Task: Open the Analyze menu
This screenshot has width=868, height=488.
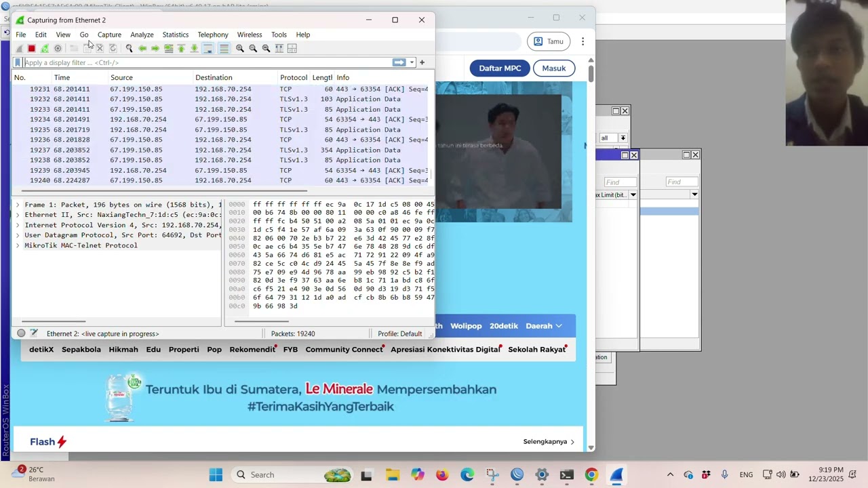Action: point(142,35)
